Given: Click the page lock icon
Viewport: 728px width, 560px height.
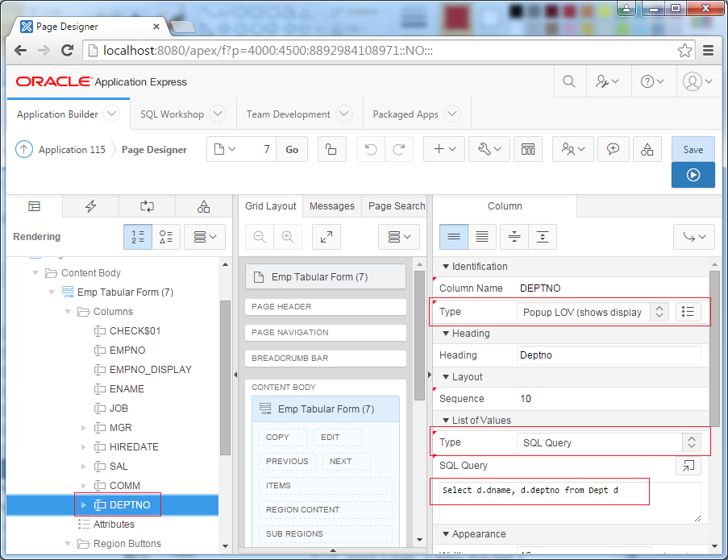Looking at the screenshot, I should pyautogui.click(x=331, y=149).
